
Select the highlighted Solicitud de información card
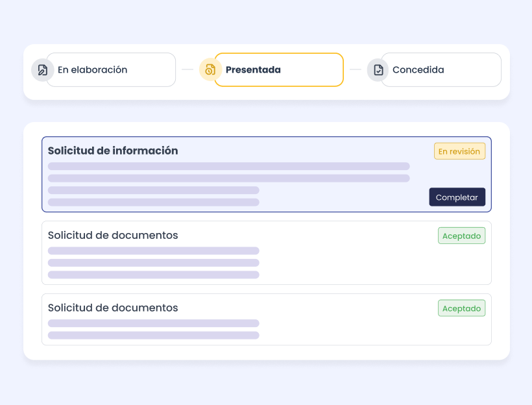(x=337, y=195)
